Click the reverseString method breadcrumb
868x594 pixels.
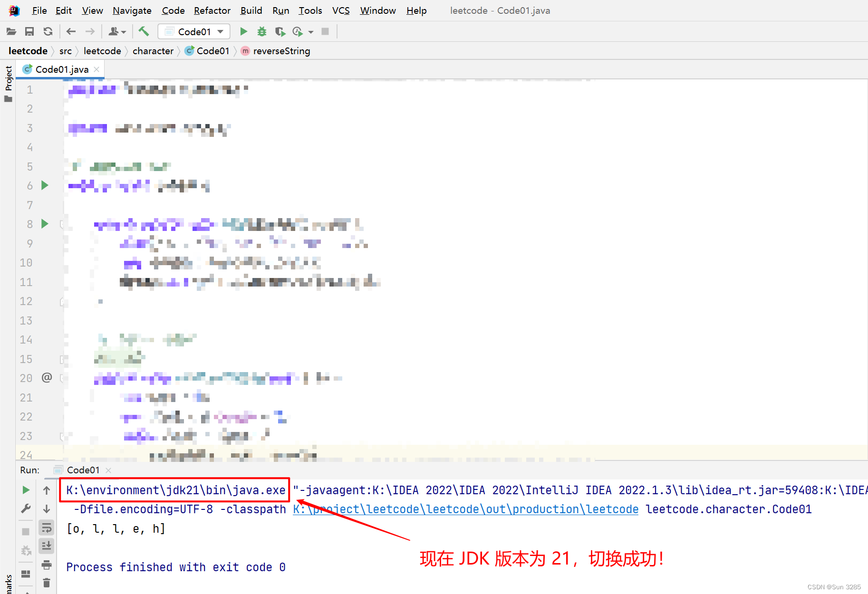pos(276,51)
